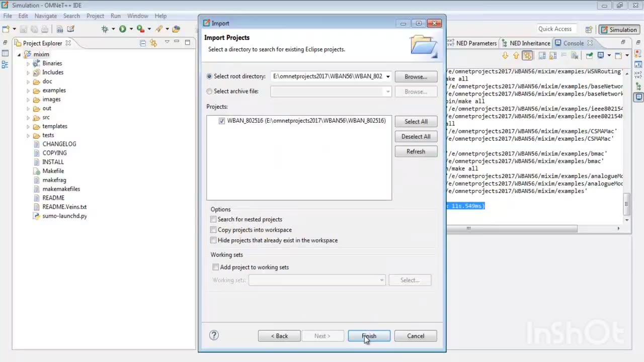Check Hide projects that already exist option
The image size is (644, 362).
[x=213, y=240]
